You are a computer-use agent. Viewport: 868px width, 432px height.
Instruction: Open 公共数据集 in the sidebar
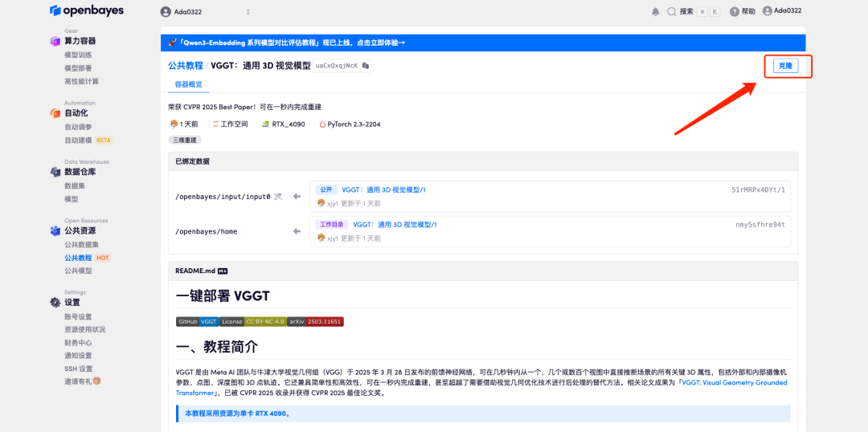click(x=81, y=244)
